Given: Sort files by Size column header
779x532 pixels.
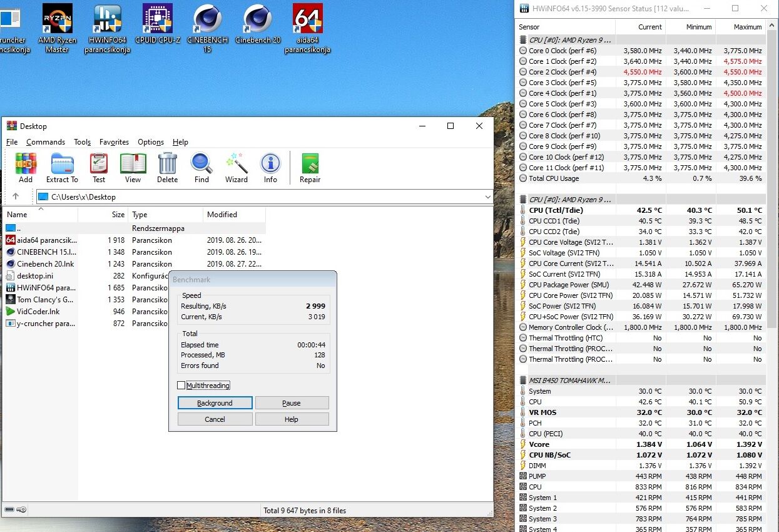Looking at the screenshot, I should 103,215.
